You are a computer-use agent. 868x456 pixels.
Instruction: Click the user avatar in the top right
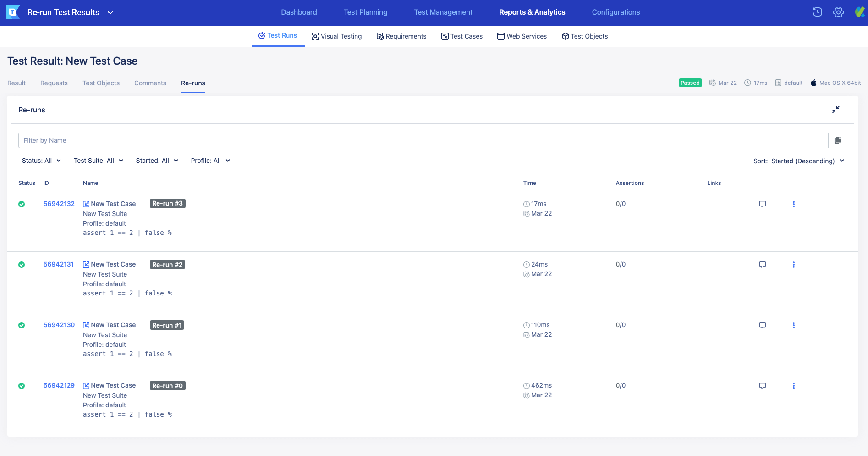pyautogui.click(x=860, y=12)
